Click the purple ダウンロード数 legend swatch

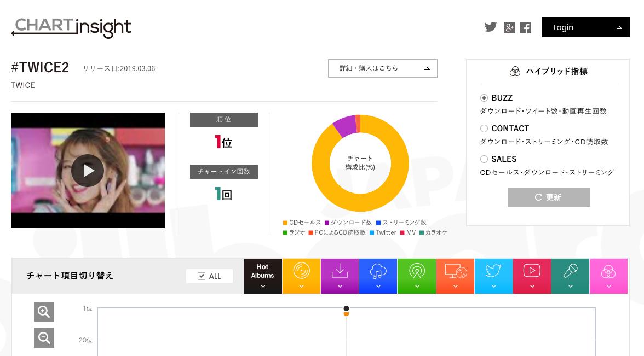[327, 223]
